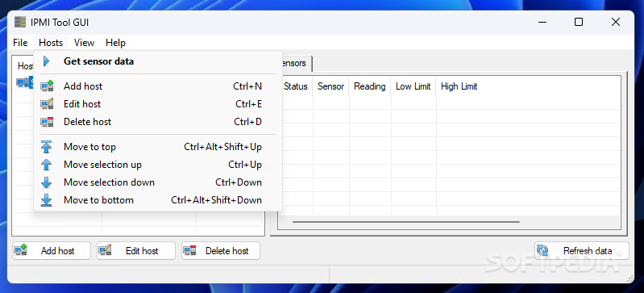Click the host computer icon in the host list

tap(23, 82)
